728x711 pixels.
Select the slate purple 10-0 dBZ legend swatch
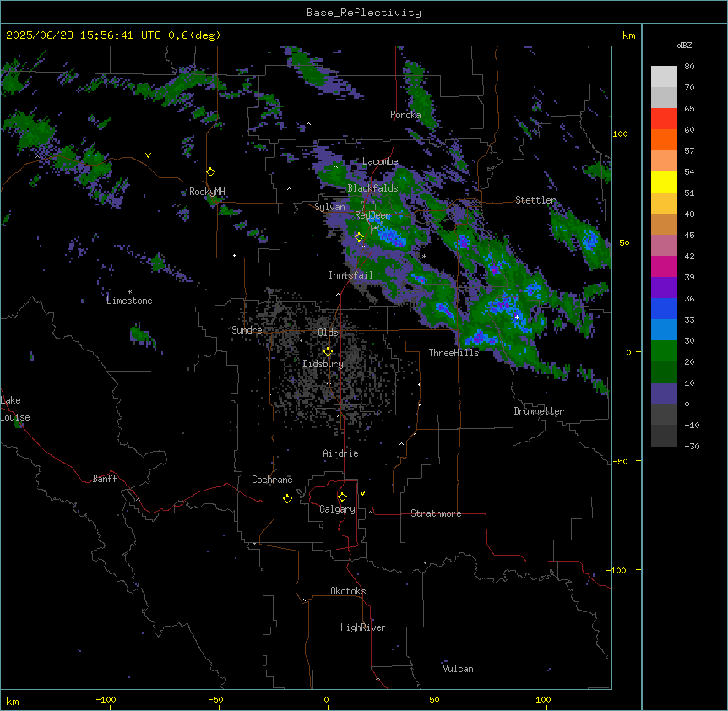click(664, 393)
